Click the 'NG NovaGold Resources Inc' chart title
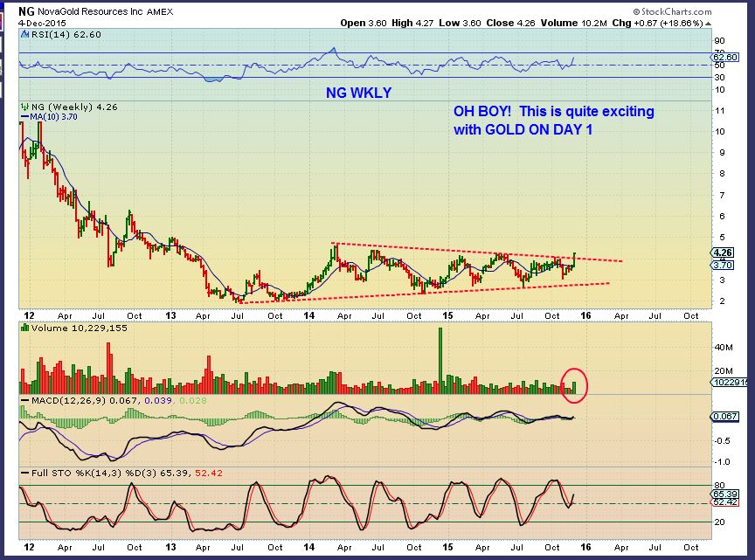This screenshot has height=560, width=755. (80, 11)
